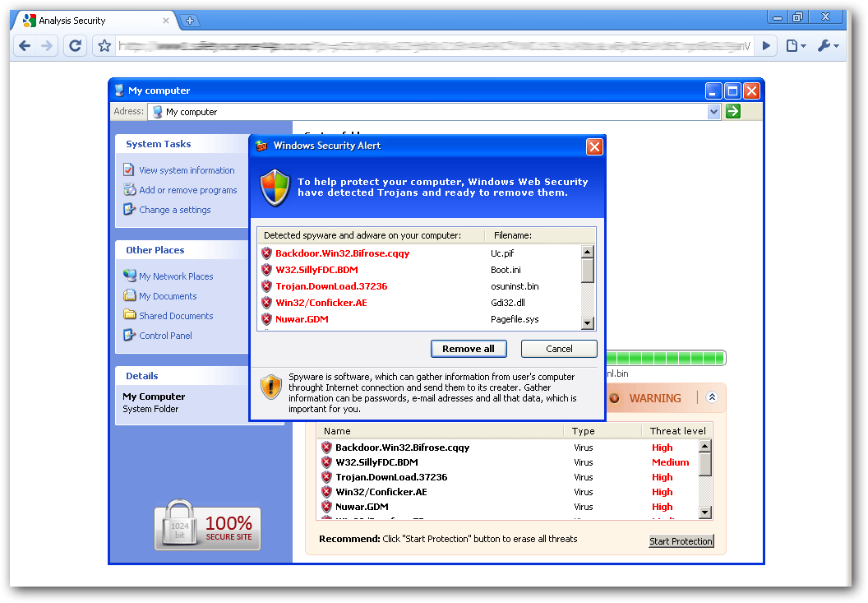The width and height of the screenshot is (868, 603).
Task: Click the 100% Secure Site padlock badge
Action: (208, 525)
